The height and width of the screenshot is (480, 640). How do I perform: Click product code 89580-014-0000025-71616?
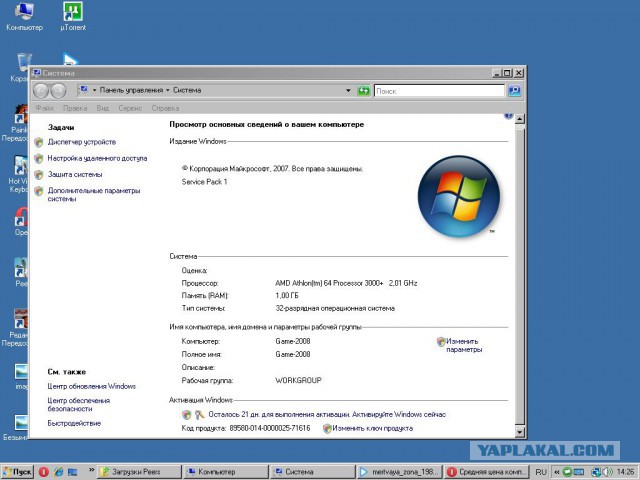(x=270, y=429)
